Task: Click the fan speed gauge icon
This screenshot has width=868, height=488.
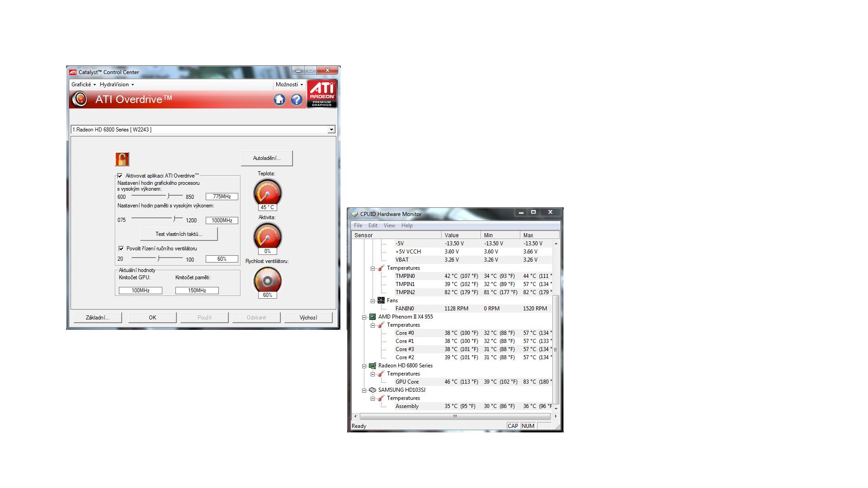Action: pos(268,281)
